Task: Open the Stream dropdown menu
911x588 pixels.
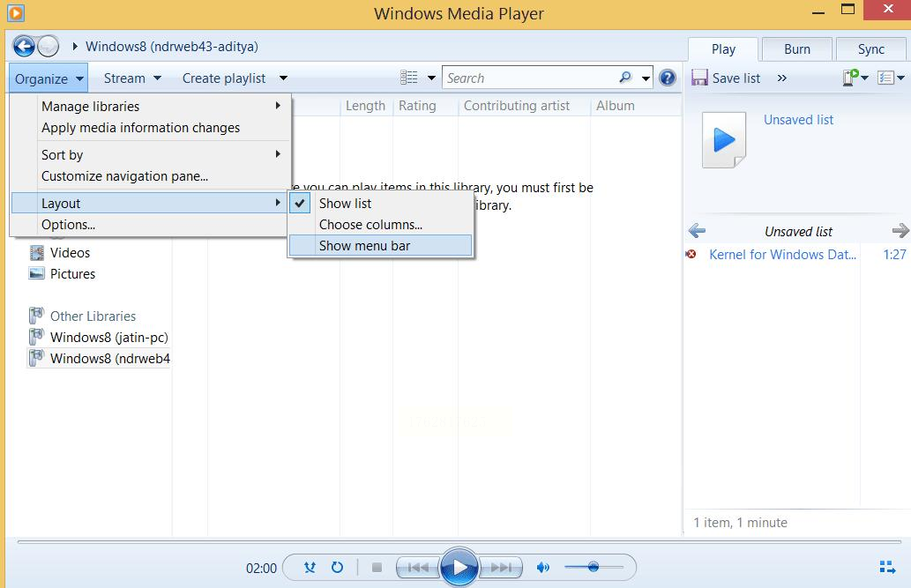Action: click(132, 78)
